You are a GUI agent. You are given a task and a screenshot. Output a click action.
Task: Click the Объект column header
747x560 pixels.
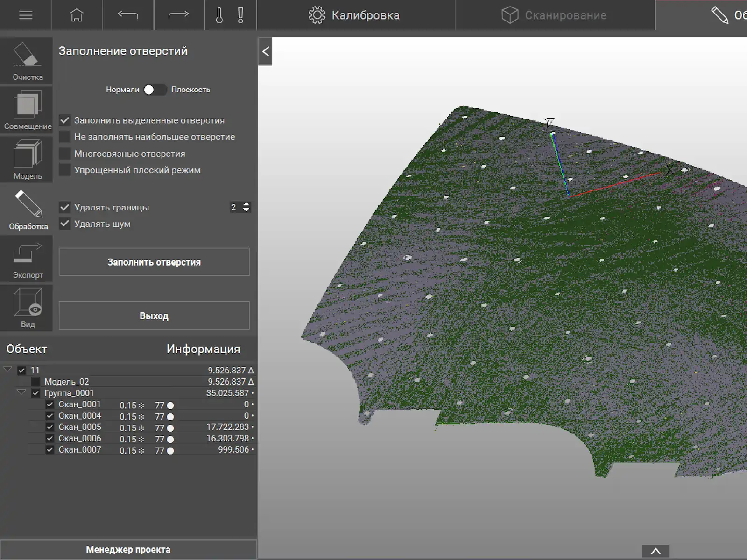pos(27,349)
